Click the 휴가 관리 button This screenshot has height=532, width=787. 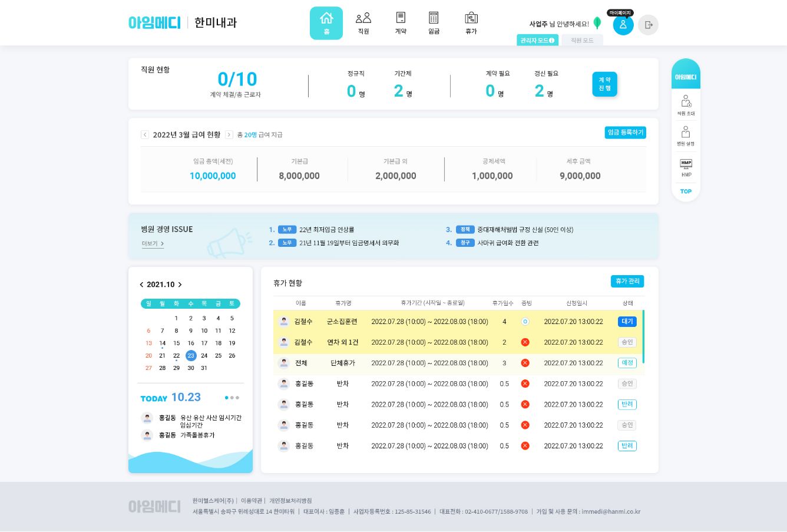(x=627, y=282)
